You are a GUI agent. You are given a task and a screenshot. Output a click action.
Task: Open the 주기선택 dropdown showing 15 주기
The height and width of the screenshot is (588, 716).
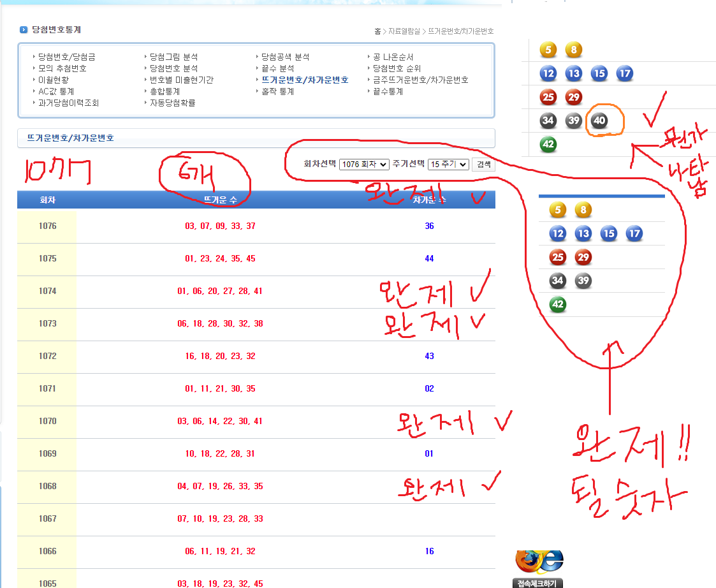[448, 165]
